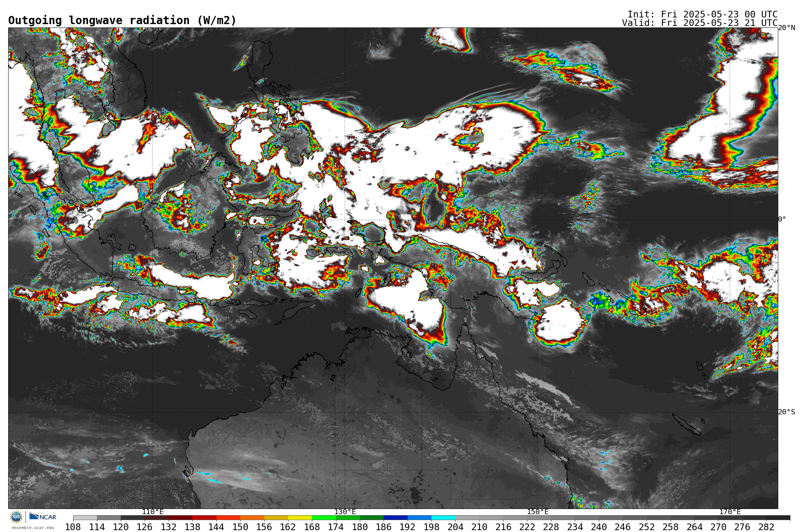This screenshot has width=802, height=532.
Task: Pick the medium blue 192–198 colorbar swatch
Action: [x=420, y=518]
